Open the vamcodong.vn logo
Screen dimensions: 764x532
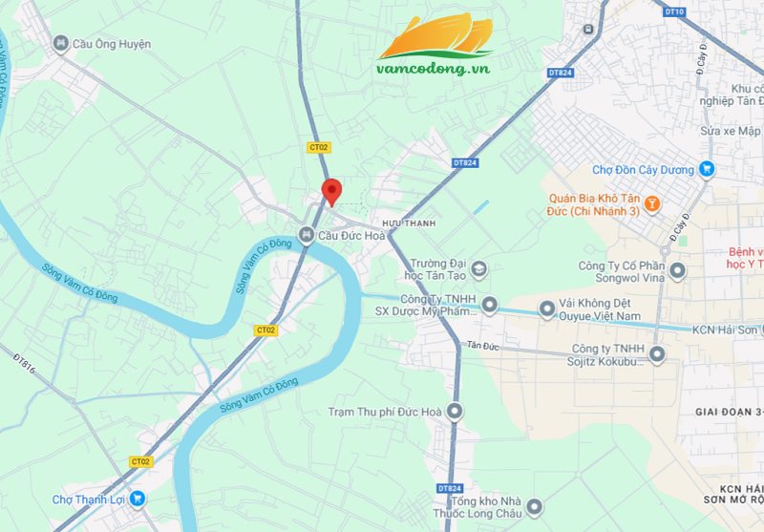click(x=435, y=45)
